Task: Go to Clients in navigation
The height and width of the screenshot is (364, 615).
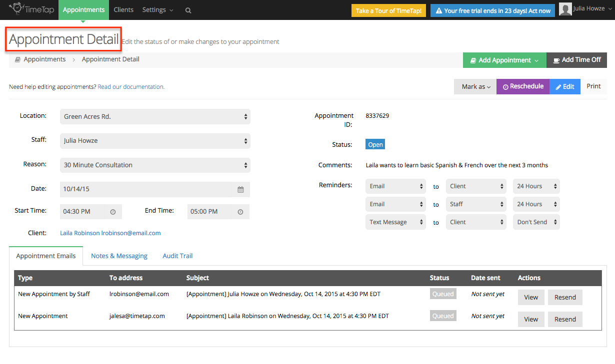Action: point(123,10)
